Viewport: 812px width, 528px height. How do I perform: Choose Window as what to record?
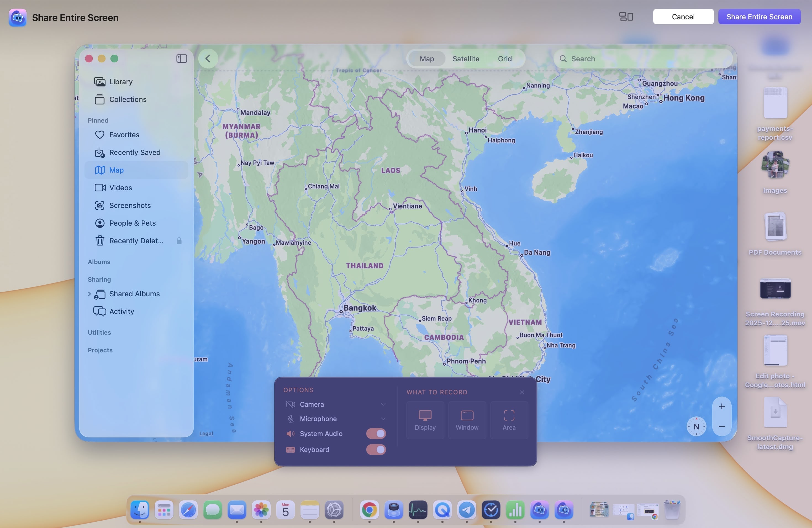coord(467,420)
